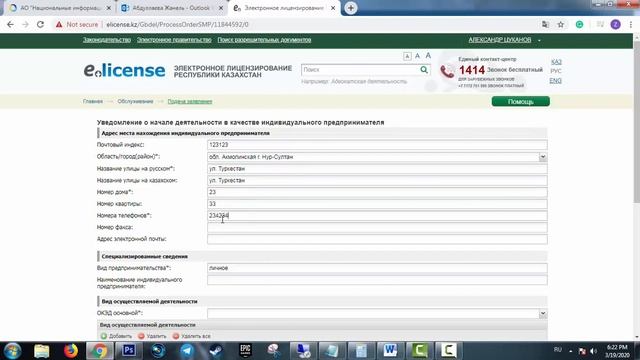640x360 pixels.
Task: Switch to the Национальные информационные tab
Action: tap(60, 8)
